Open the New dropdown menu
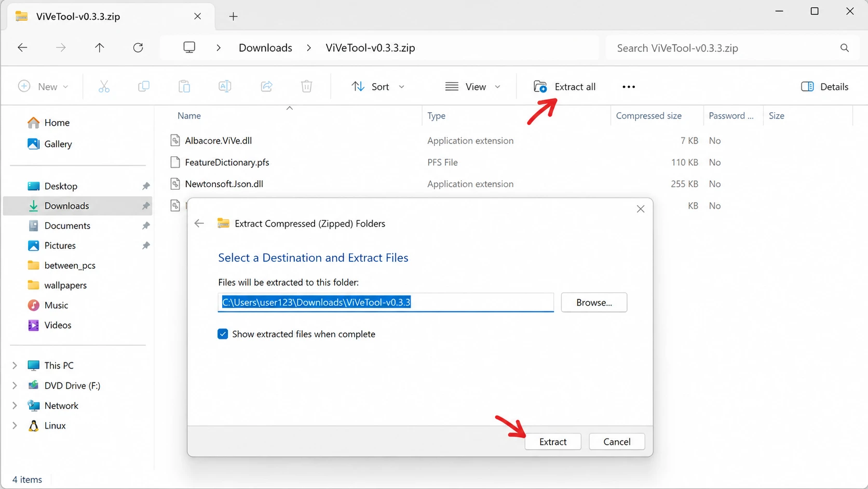 click(x=43, y=87)
